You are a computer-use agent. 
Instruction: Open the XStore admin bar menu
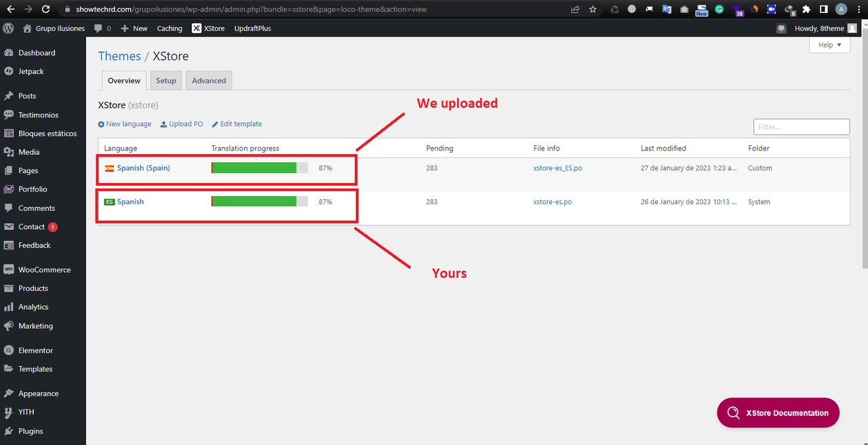(x=208, y=28)
